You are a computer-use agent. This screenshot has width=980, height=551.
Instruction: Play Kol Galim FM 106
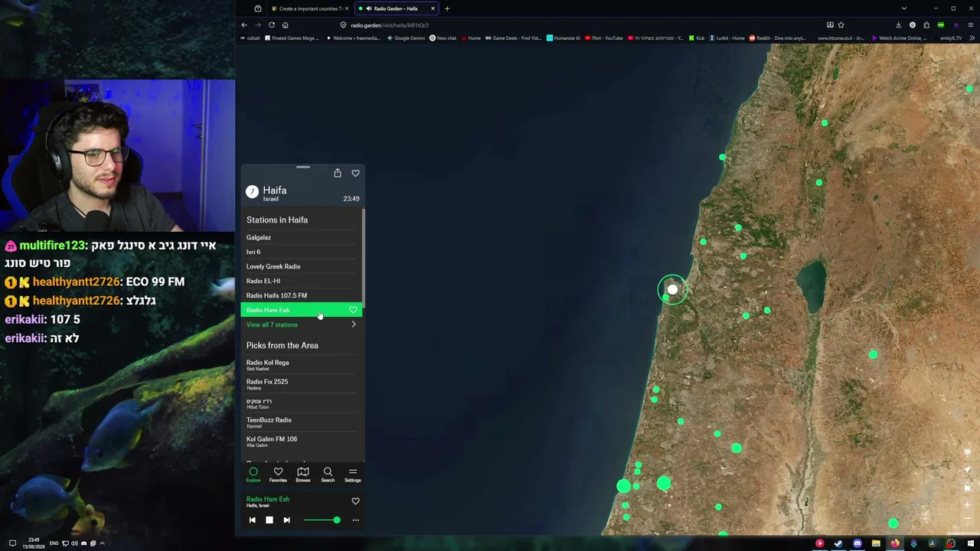(x=301, y=442)
